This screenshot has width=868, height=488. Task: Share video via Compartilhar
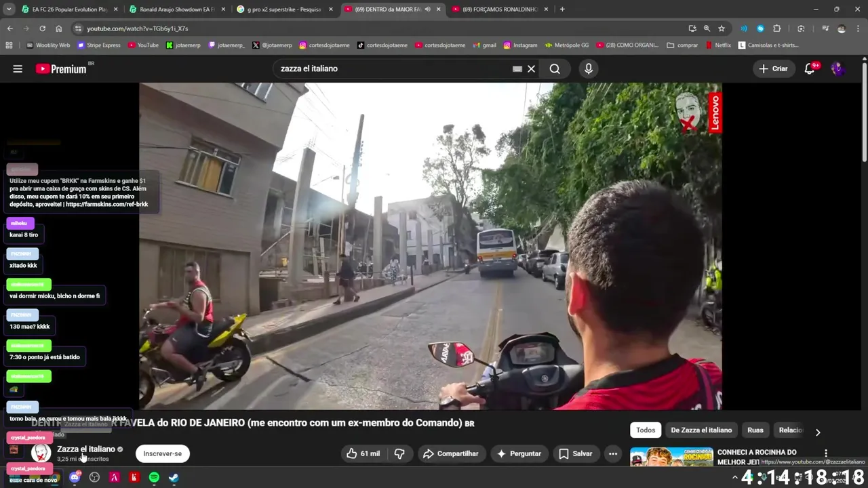[451, 453]
